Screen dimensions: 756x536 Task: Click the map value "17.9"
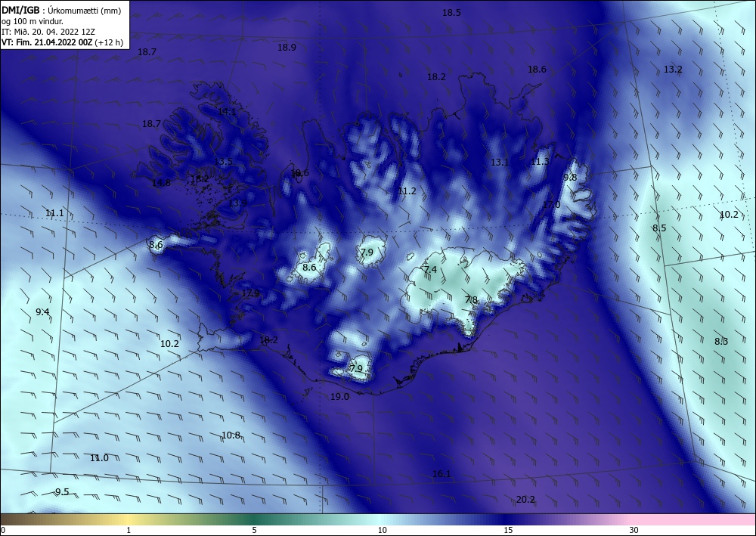pyautogui.click(x=251, y=293)
